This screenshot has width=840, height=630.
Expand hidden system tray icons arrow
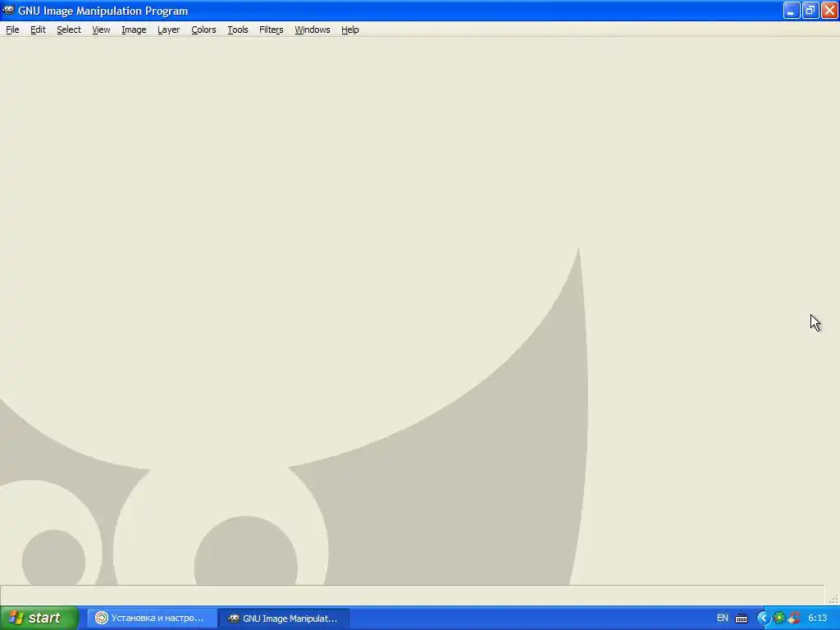763,619
